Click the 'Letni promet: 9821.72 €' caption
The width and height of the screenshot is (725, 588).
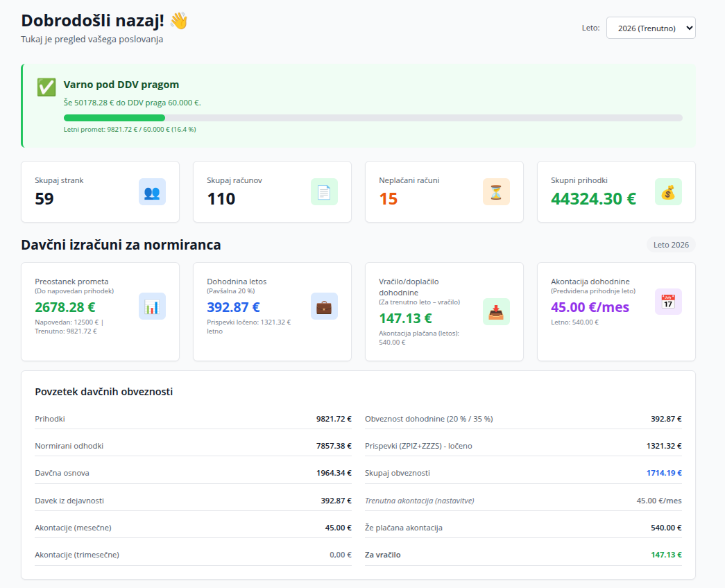[x=130, y=130]
